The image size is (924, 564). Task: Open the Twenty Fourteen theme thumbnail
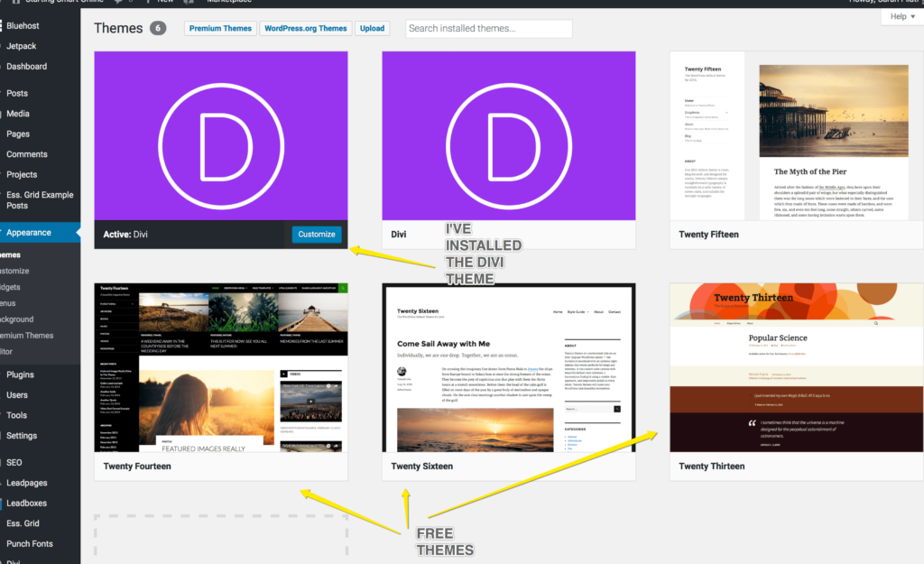[221, 368]
